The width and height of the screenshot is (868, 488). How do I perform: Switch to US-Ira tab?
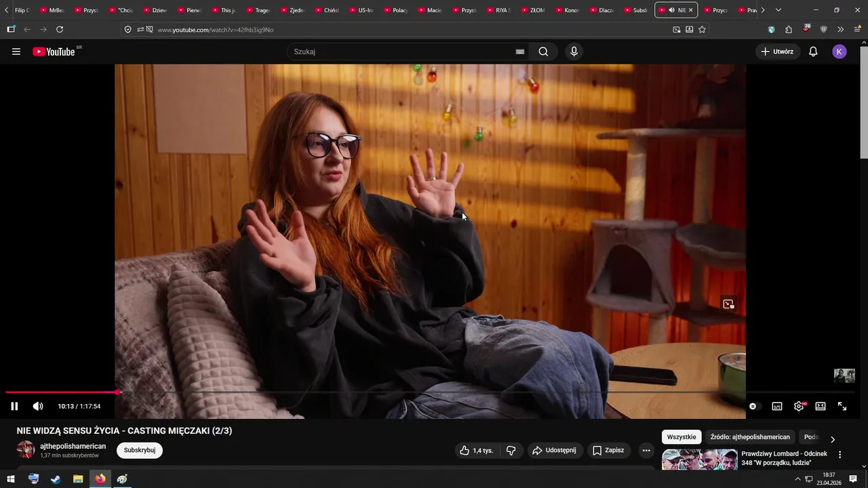click(x=361, y=10)
